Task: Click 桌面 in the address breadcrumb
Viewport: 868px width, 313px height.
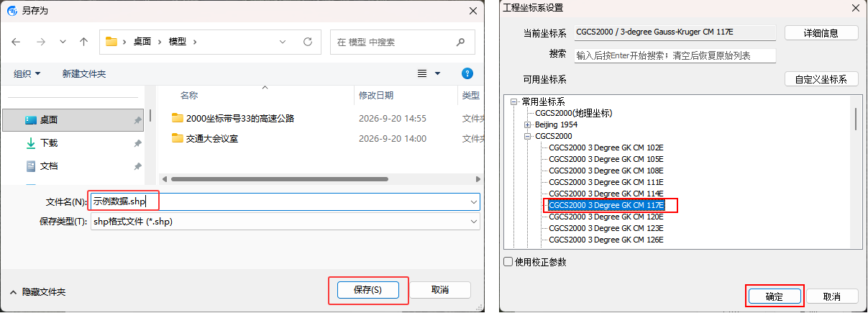Action: coord(142,42)
